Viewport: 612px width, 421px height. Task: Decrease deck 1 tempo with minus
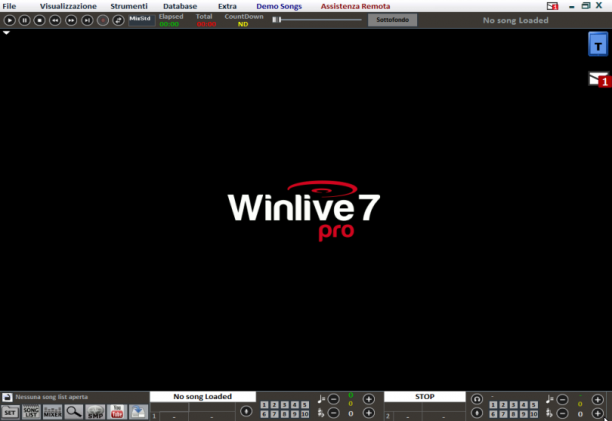click(333, 399)
